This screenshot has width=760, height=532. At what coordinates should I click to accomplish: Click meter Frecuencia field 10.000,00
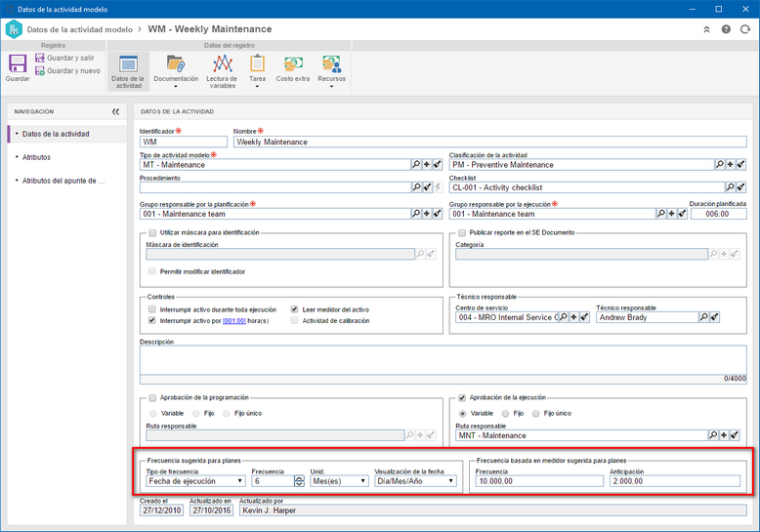[x=539, y=481]
